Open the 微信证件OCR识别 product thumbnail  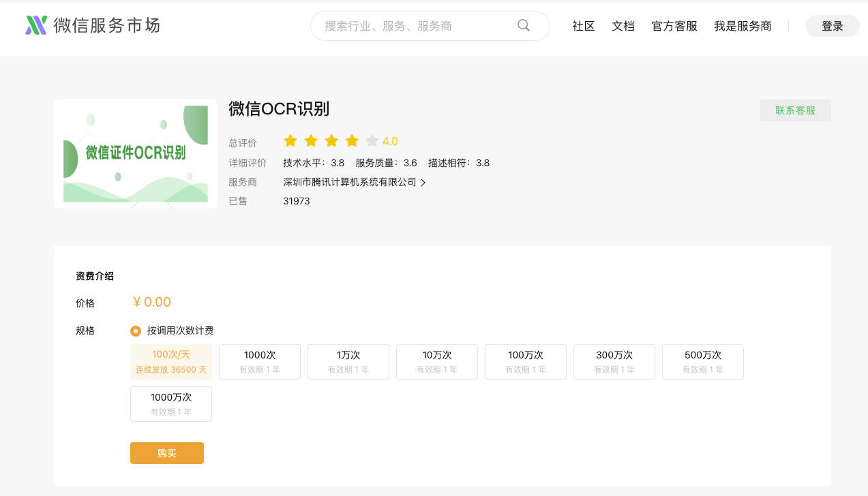pos(136,154)
